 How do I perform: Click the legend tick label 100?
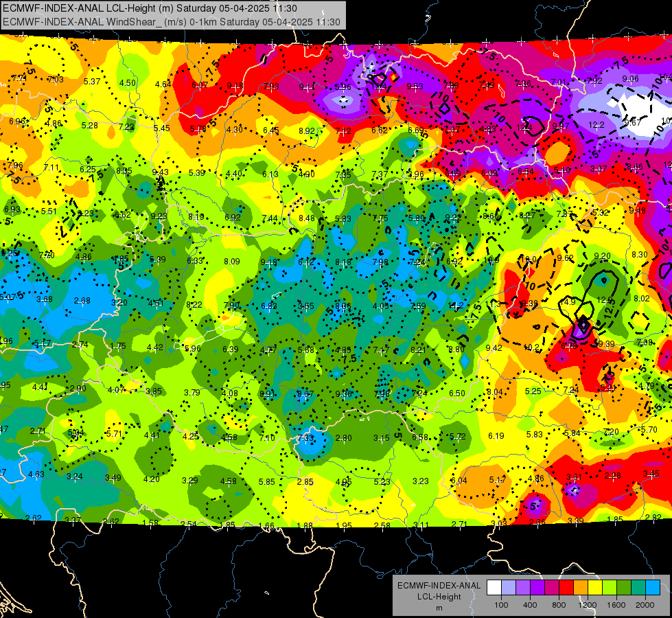[501, 605]
